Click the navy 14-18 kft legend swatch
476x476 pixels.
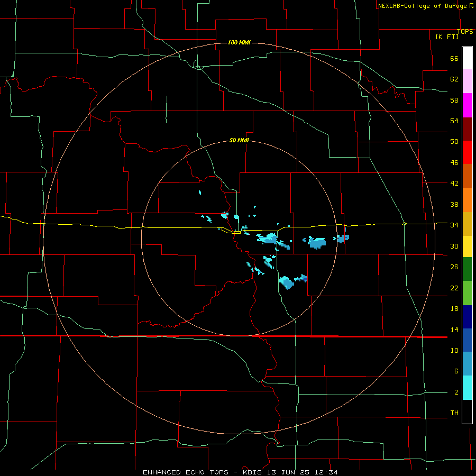click(467, 317)
